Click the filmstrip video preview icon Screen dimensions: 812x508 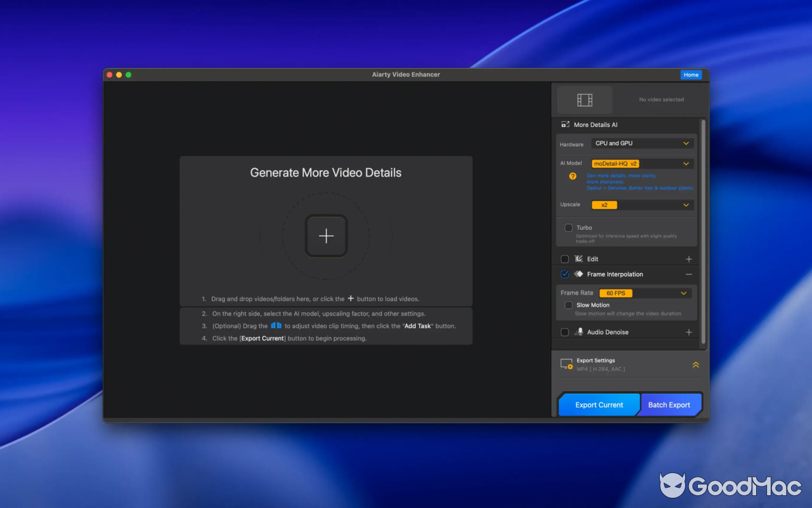[584, 99]
